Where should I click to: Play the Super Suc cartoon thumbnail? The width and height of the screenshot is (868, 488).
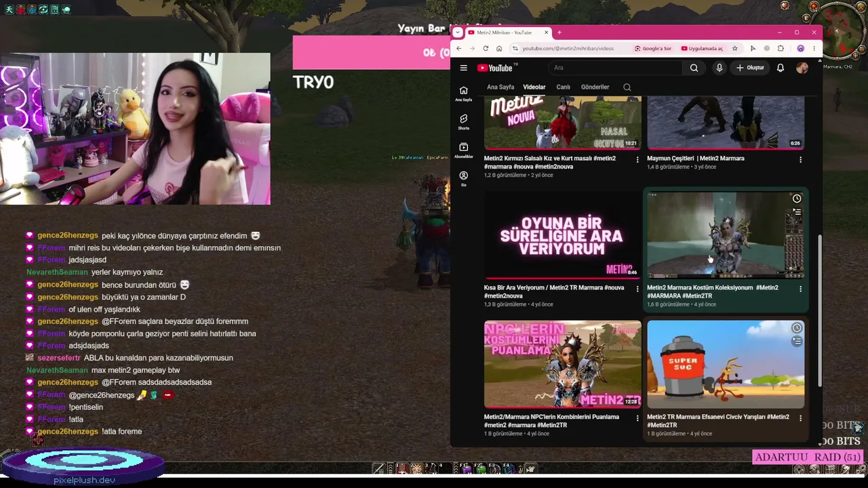726,364
